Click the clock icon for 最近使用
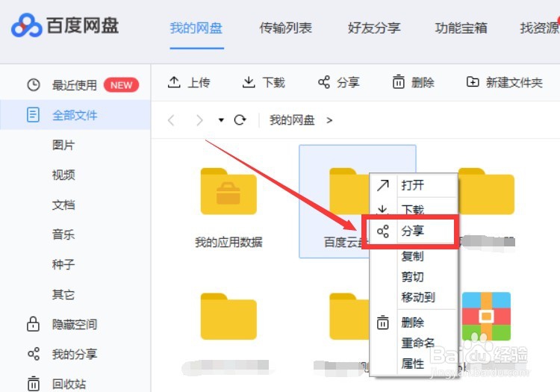The width and height of the screenshot is (560, 392). [x=34, y=84]
